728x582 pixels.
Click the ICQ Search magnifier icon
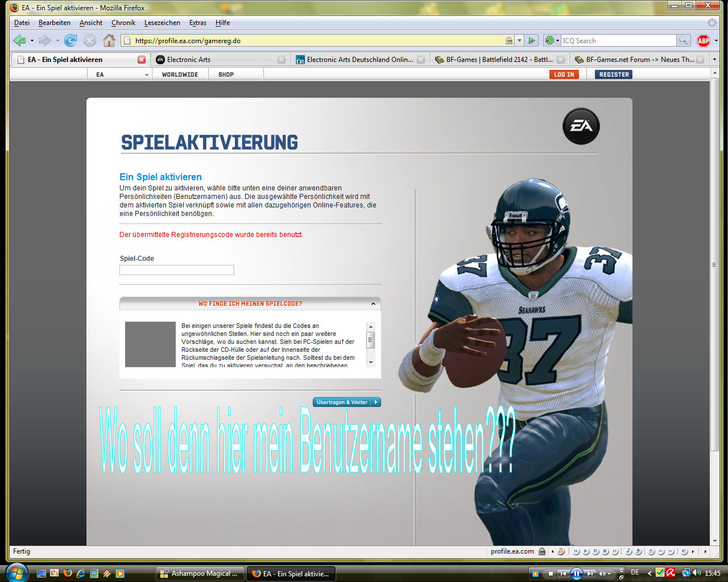coord(684,40)
